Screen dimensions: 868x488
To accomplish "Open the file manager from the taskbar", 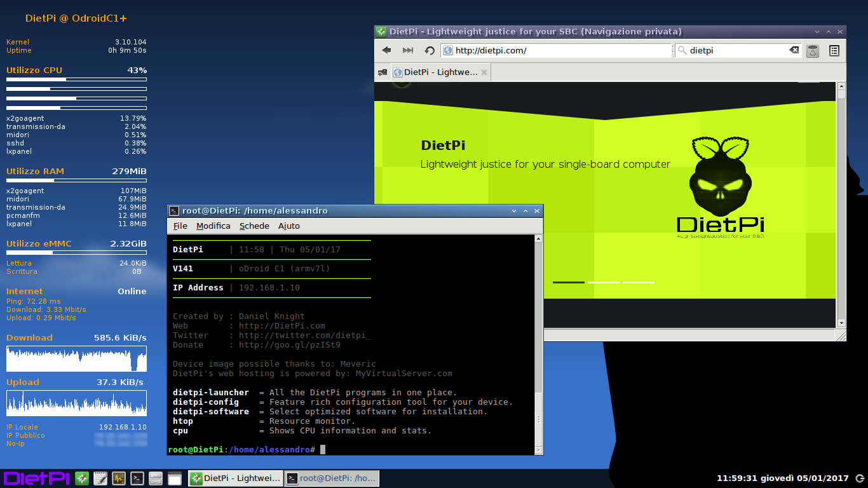I will 156,478.
